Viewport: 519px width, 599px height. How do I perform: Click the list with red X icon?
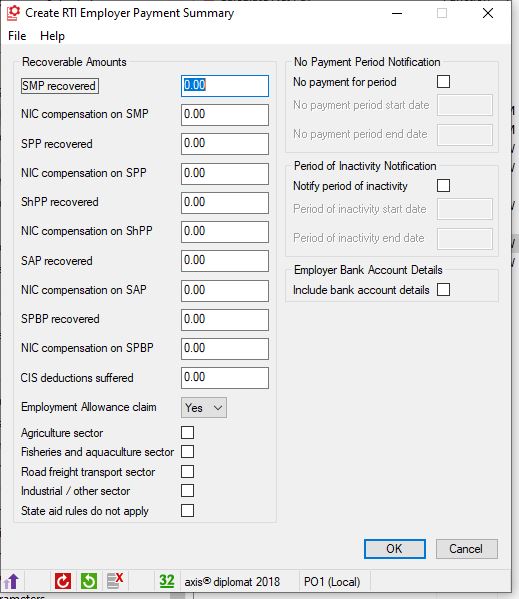[x=115, y=581]
